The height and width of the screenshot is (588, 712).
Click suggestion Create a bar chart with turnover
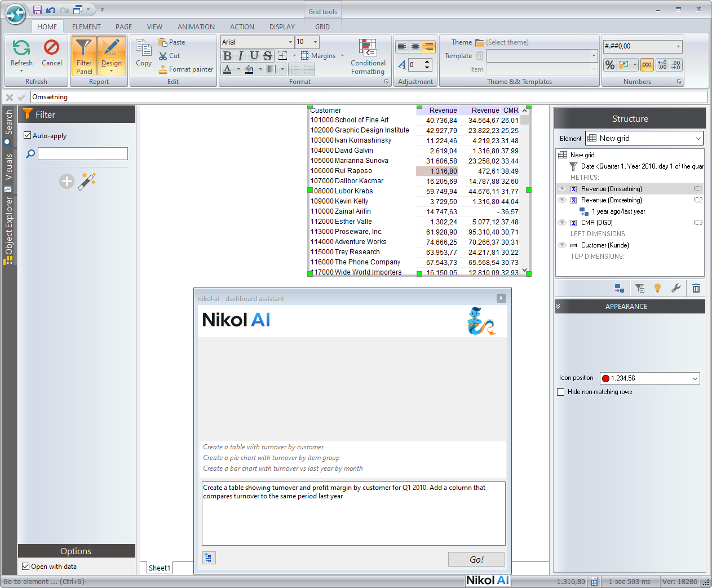[x=282, y=468]
